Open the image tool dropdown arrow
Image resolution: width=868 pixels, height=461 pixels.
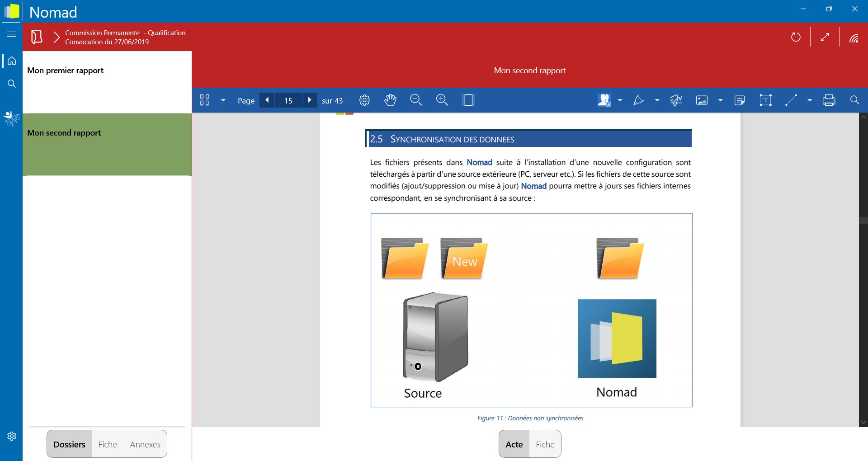720,100
